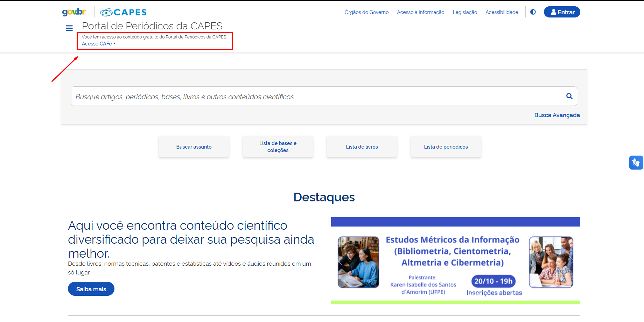This screenshot has width=644, height=322.
Task: Click the Lista de livros card
Action: 362,147
